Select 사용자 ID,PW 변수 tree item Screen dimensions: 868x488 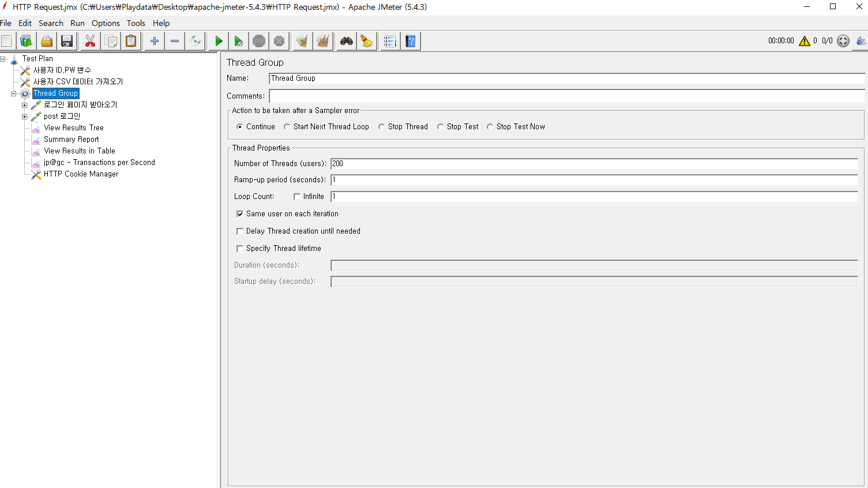coord(62,70)
